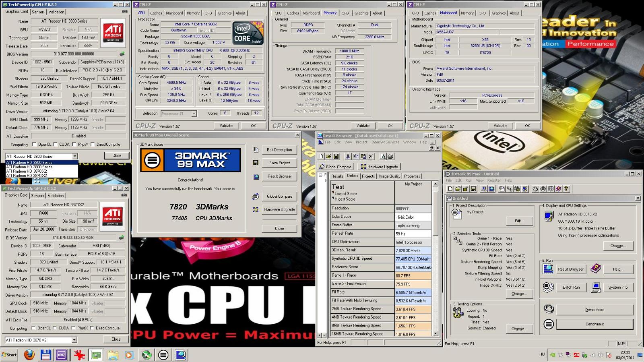This screenshot has height=362, width=644.
Task: Click yellow question mark icon in 3DMark toolbar
Action: tap(566, 189)
